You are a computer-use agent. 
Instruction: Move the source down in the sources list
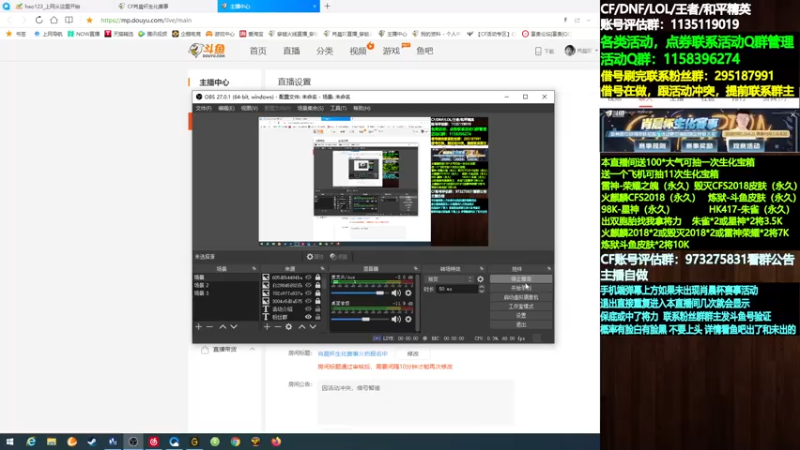313,327
